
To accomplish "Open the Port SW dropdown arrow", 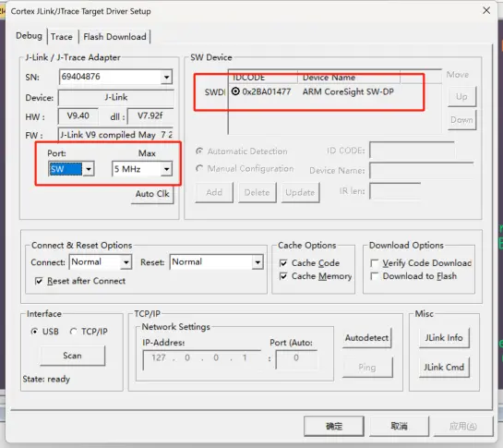I will tap(89, 169).
